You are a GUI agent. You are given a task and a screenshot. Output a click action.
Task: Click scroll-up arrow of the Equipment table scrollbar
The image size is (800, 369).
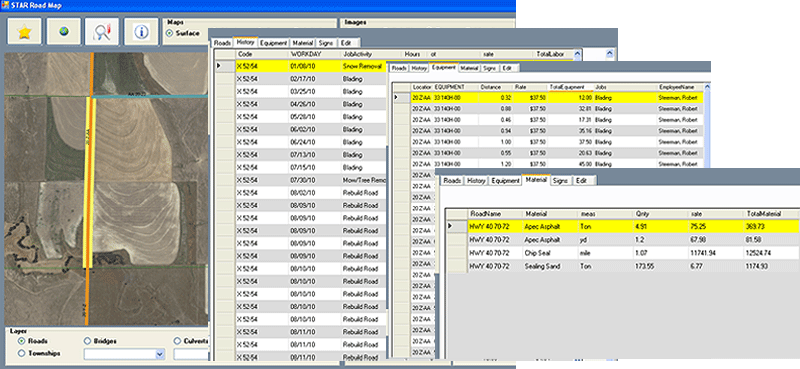click(707, 87)
